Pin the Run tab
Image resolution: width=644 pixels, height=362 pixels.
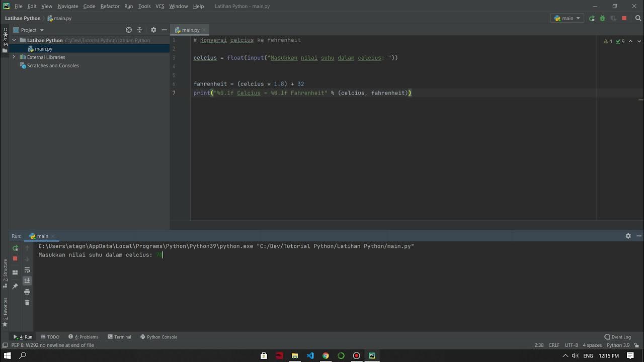[x=15, y=286]
